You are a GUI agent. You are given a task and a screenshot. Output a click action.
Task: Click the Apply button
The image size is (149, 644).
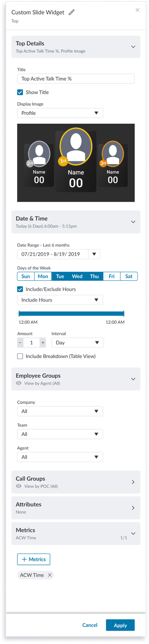(120, 625)
